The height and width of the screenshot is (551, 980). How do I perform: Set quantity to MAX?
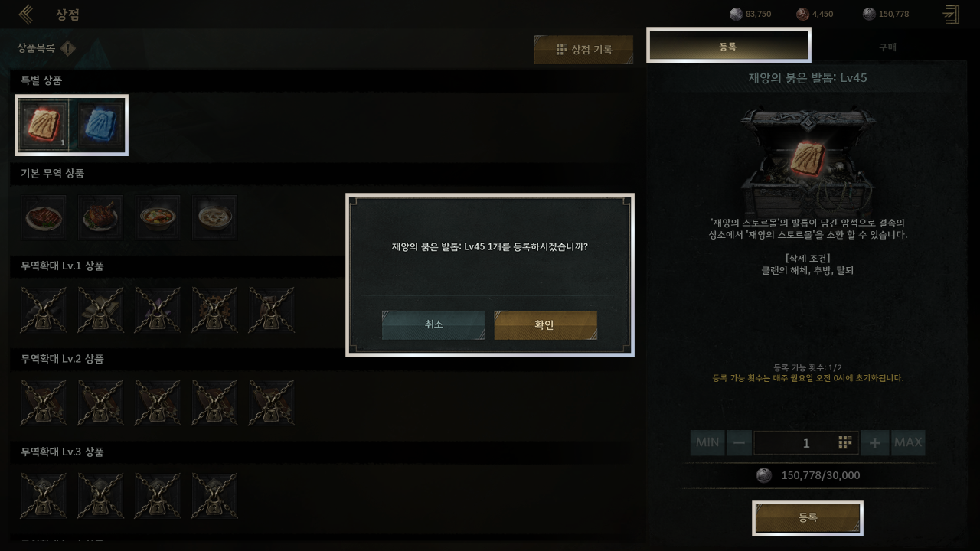[908, 442]
